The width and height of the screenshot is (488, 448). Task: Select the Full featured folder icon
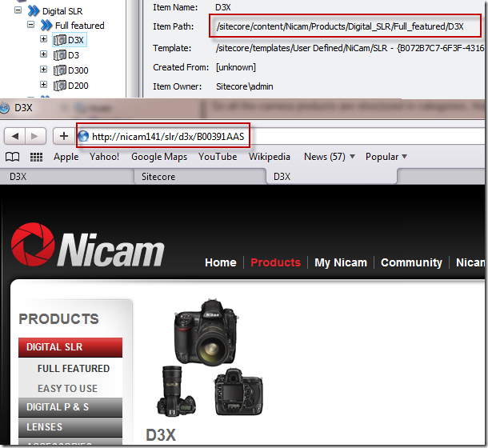tap(46, 26)
